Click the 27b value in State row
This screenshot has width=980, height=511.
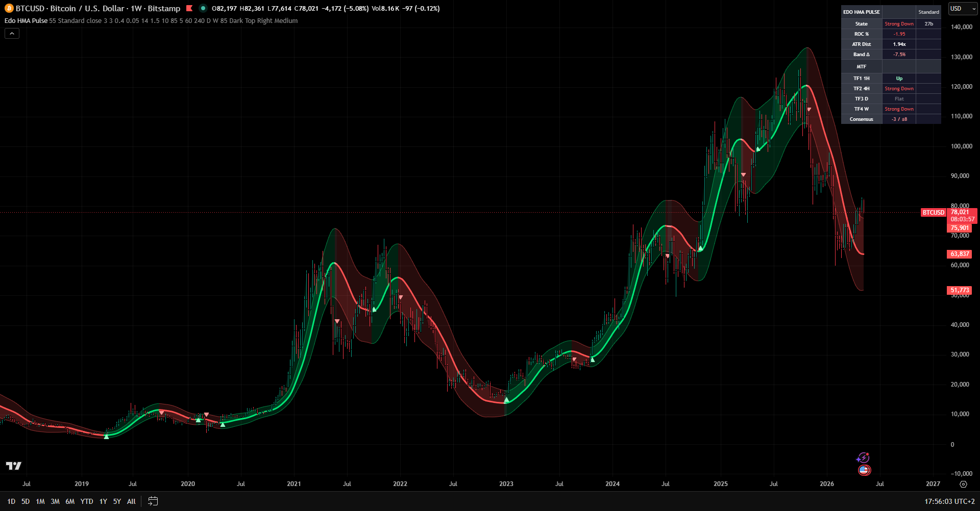[x=928, y=24]
